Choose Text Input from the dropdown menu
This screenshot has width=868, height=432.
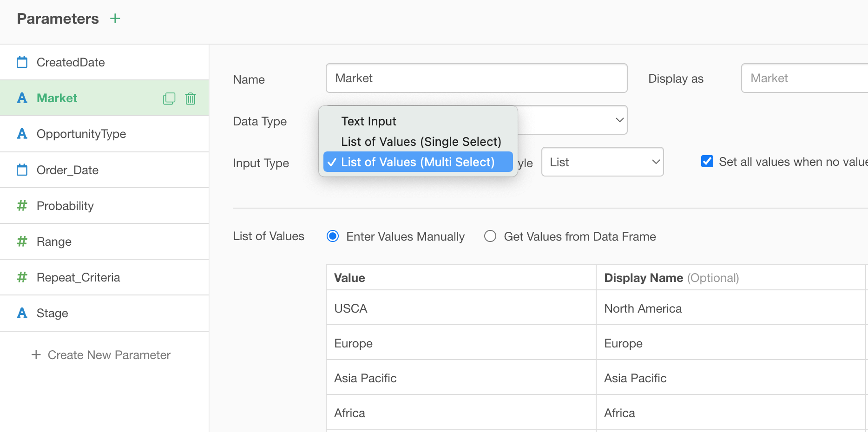(368, 121)
